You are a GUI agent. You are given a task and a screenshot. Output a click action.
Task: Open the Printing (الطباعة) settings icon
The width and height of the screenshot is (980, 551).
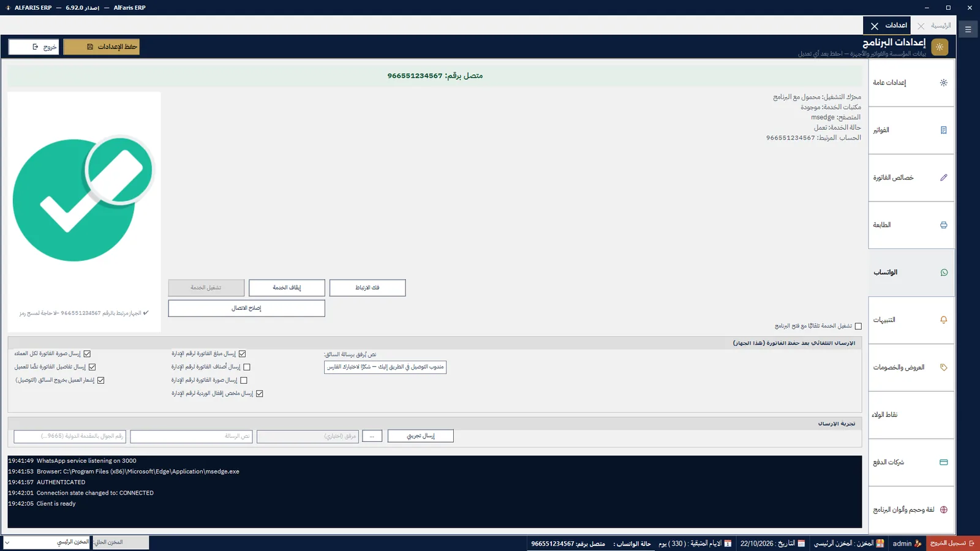943,225
